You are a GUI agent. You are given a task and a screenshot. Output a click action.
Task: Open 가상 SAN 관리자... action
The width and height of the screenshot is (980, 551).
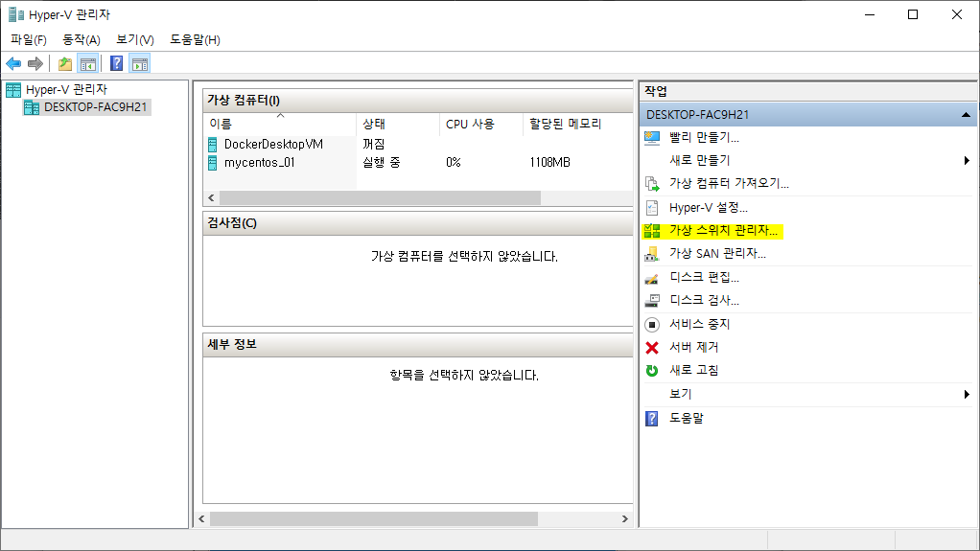click(x=717, y=254)
